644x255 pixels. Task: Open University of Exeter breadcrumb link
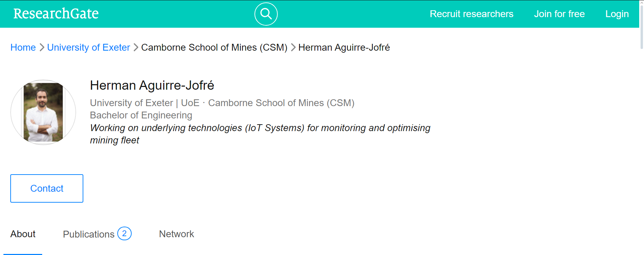click(88, 47)
